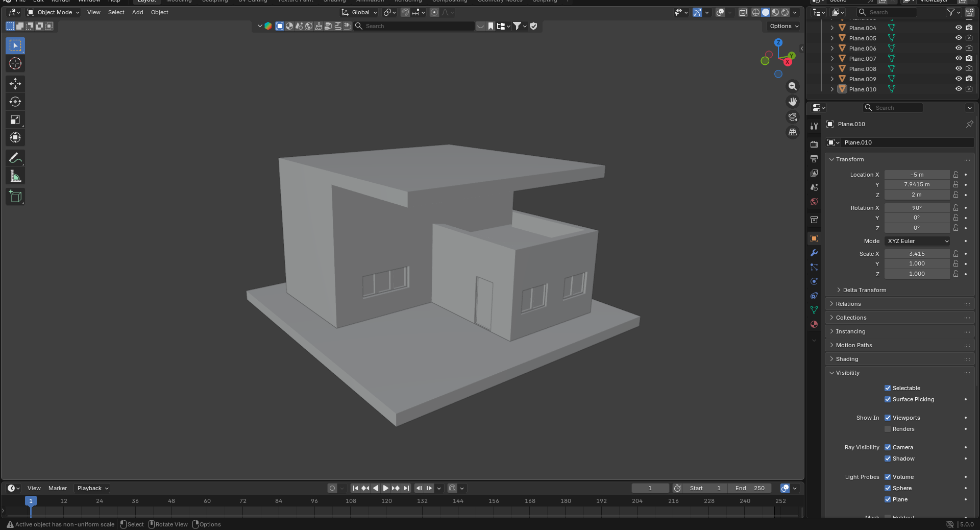Select the Add Cube tool
Screen dimensions: 980x530
[x=15, y=197]
